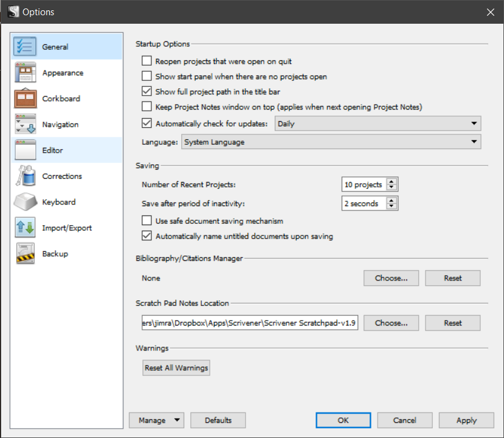Open the Backup category icon
The height and width of the screenshot is (438, 504).
(x=26, y=254)
